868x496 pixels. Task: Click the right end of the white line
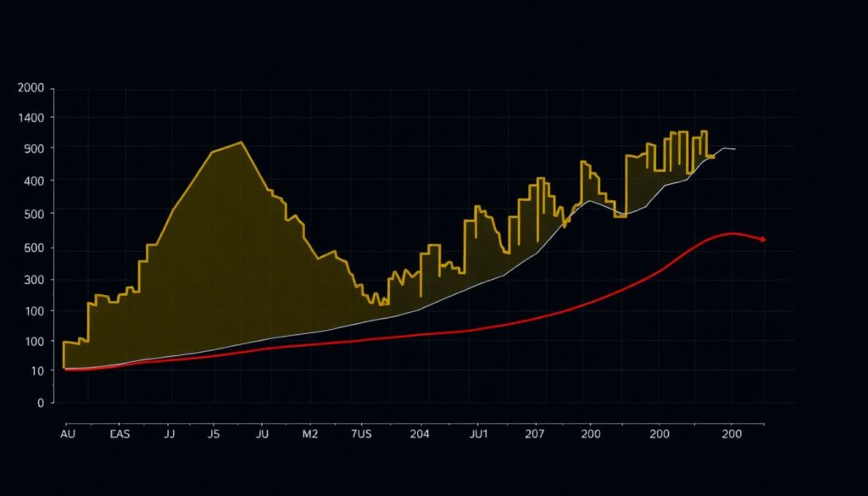[735, 149]
